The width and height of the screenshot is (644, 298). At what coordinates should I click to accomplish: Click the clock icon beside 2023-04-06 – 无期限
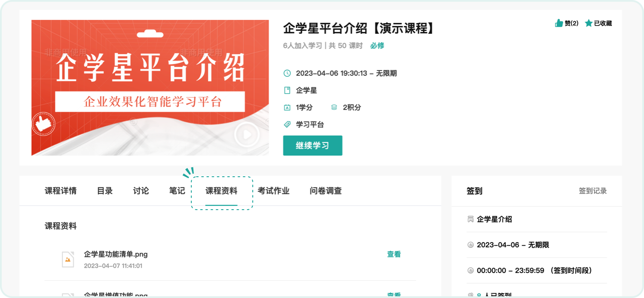(x=470, y=245)
